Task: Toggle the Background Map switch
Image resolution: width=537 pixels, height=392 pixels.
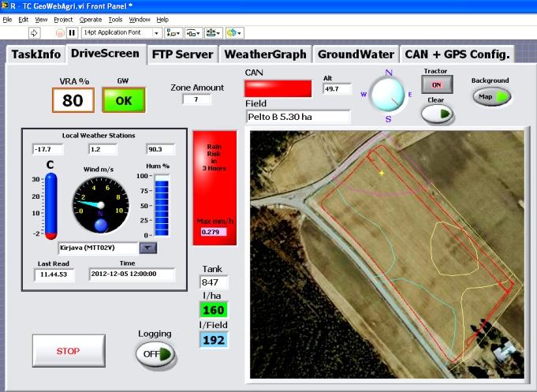Action: coord(492,97)
